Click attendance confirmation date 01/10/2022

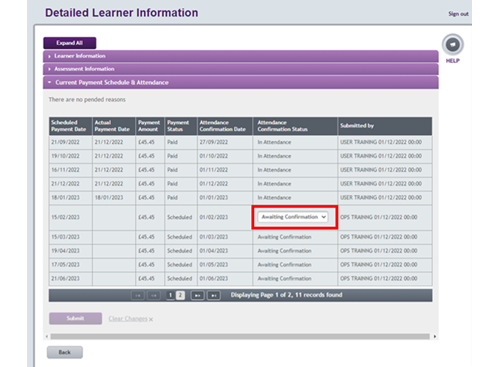pyautogui.click(x=214, y=156)
